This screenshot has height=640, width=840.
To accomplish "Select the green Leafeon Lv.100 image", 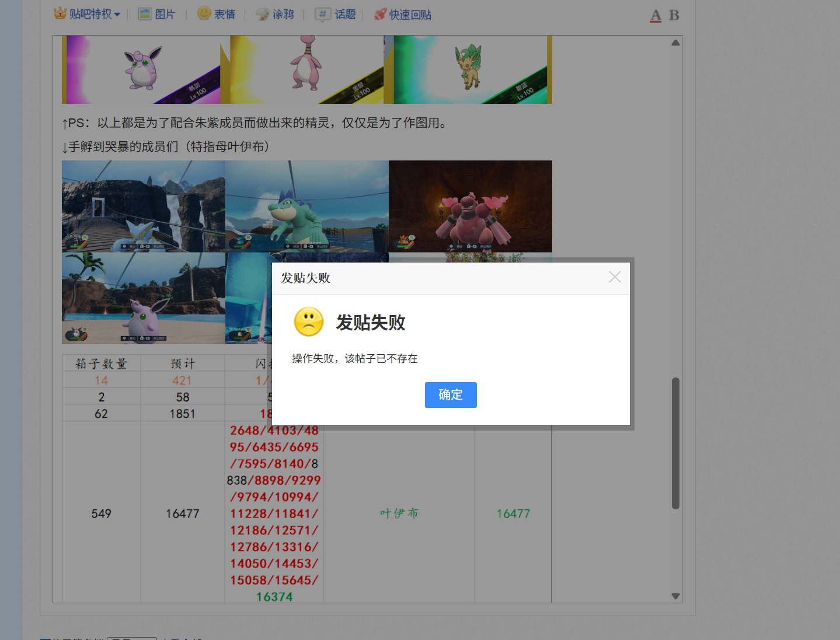I will (470, 69).
